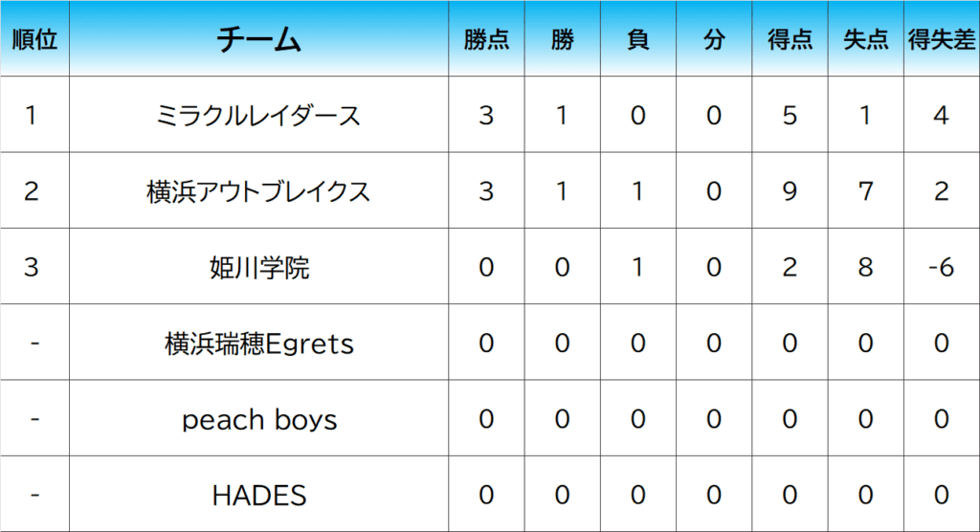Open the 横浜瑞穂Egrets team entry
Image resolution: width=980 pixels, height=532 pixels.
258,344
